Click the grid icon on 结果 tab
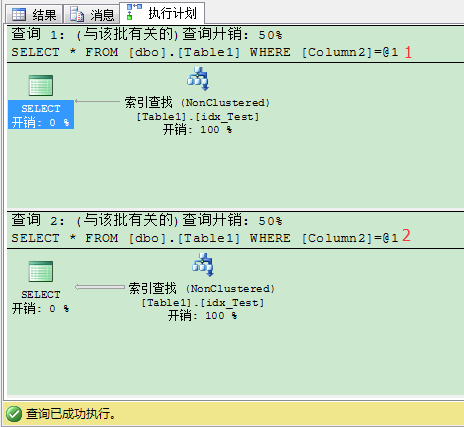This screenshot has height=427, width=464. 19,14
